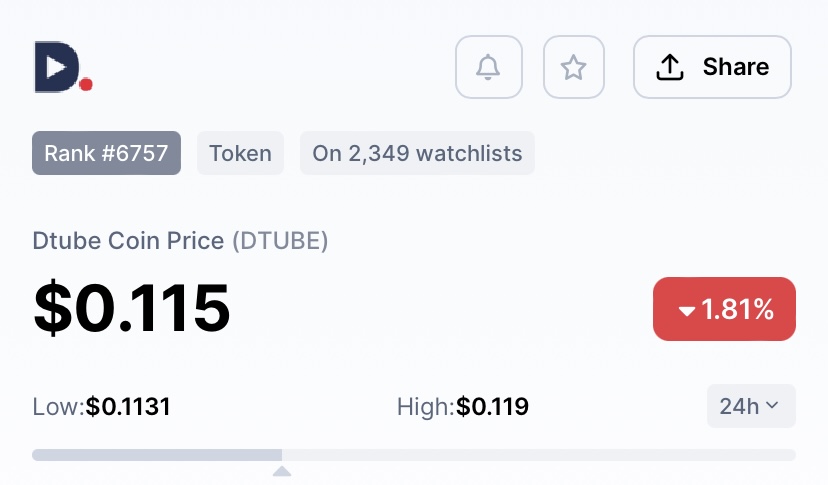Click the down triangle in the change badge
This screenshot has width=828, height=485.
(686, 311)
